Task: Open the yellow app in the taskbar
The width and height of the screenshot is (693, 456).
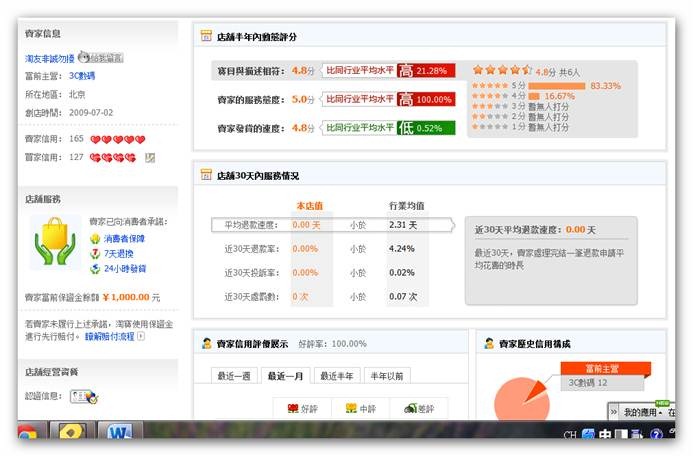Action: (72, 431)
